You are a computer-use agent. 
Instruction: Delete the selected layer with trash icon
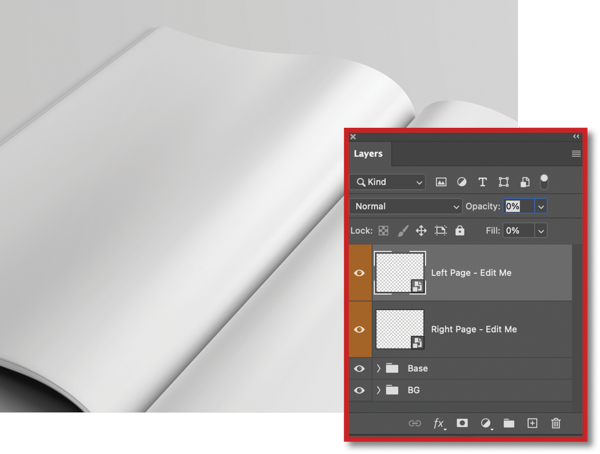[x=556, y=423]
